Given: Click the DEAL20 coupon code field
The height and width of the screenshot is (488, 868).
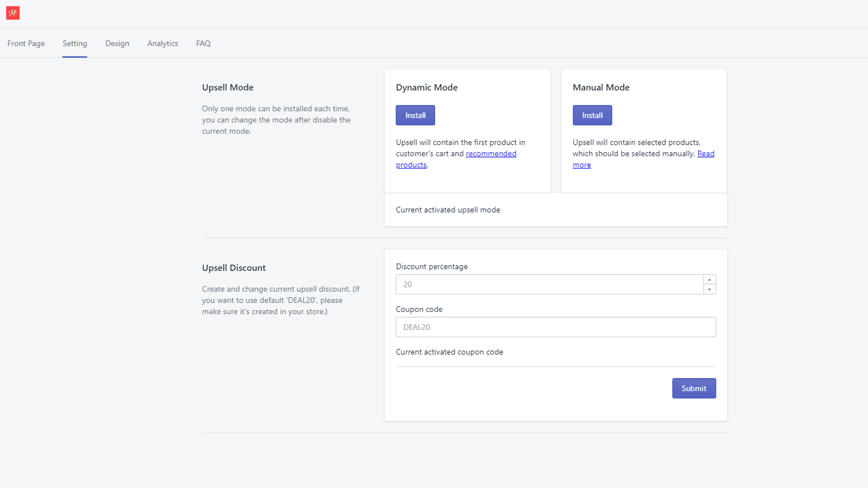Looking at the screenshot, I should (x=556, y=327).
